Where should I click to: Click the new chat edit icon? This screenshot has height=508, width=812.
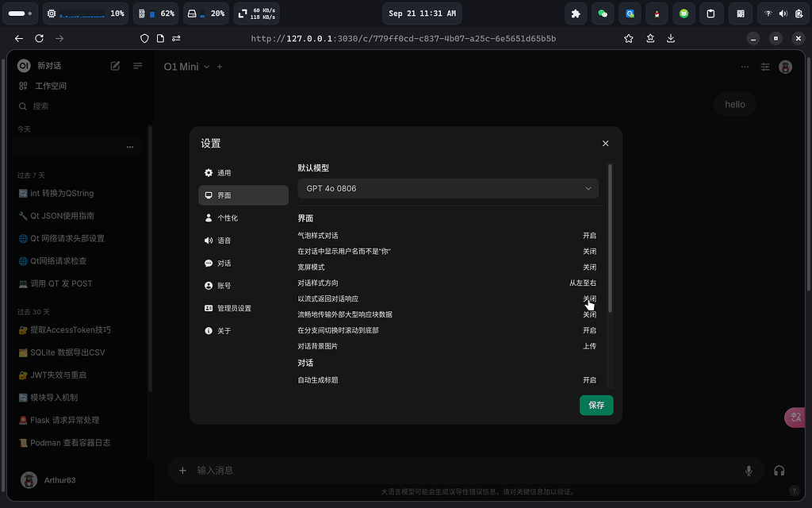coord(116,66)
